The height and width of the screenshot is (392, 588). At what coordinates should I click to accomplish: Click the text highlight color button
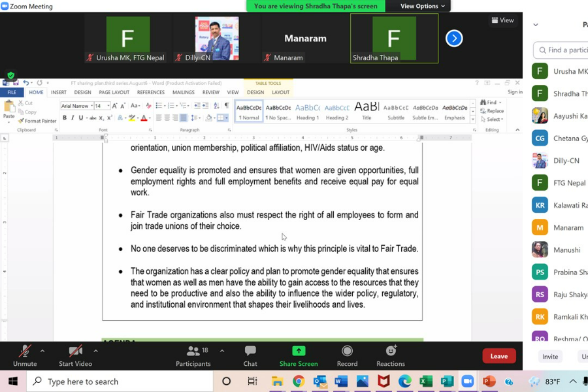point(131,118)
